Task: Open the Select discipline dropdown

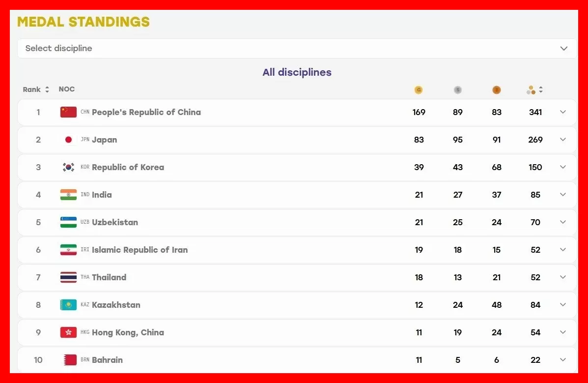Action: tap(297, 49)
